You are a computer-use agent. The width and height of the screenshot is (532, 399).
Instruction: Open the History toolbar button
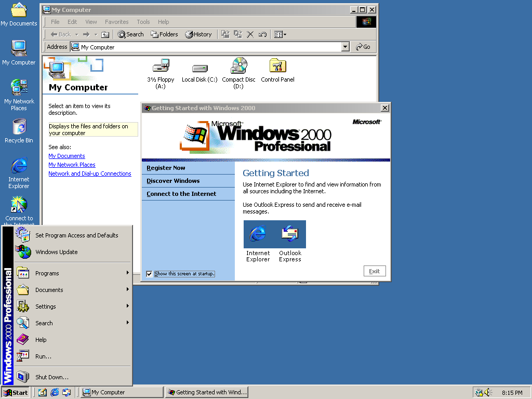coord(198,34)
